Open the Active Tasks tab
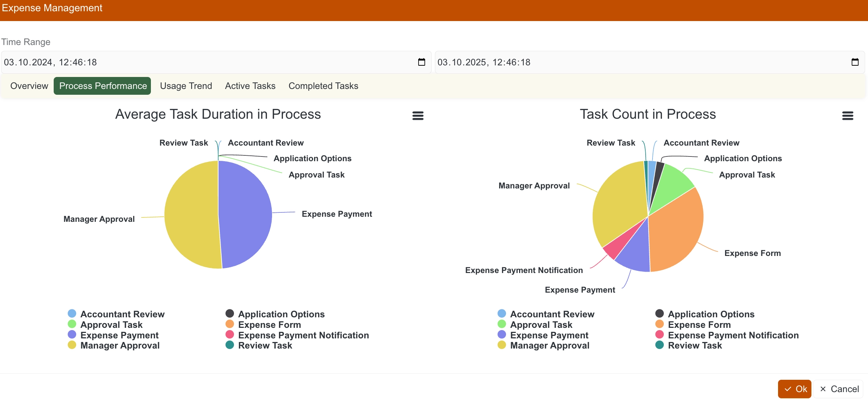The height and width of the screenshot is (399, 868). (x=250, y=86)
